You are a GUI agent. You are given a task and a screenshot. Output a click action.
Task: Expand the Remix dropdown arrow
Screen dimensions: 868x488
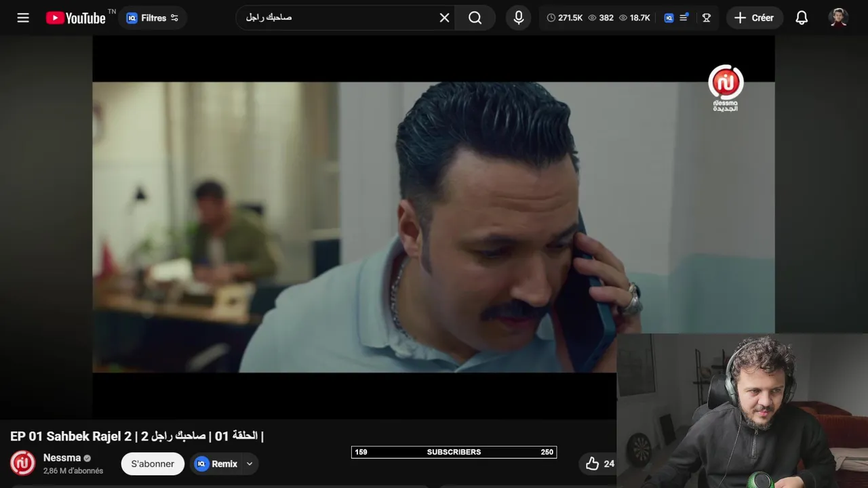pos(250,464)
